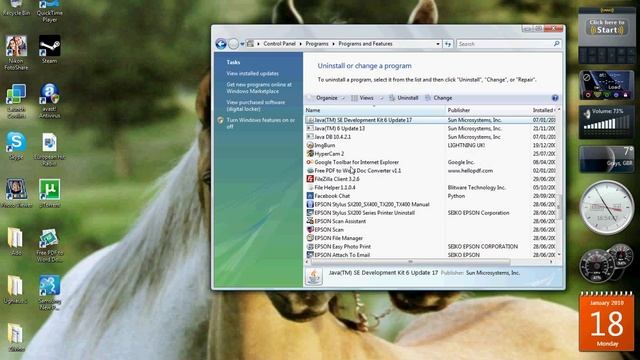
Task: Expand the address bar history dropdown
Action: coord(438,44)
